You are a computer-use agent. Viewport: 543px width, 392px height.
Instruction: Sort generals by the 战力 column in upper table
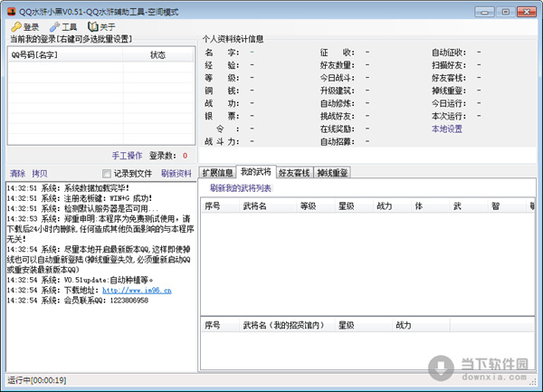click(384, 206)
